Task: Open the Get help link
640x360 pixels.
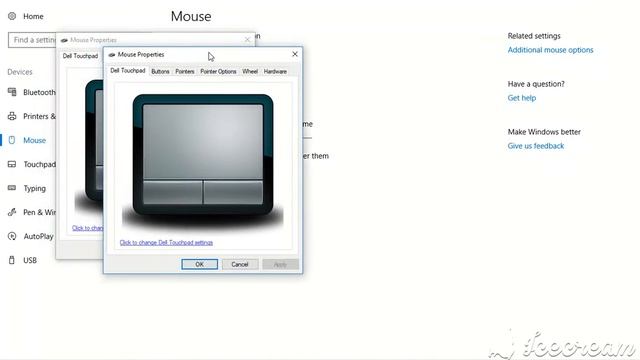Action: tap(522, 98)
